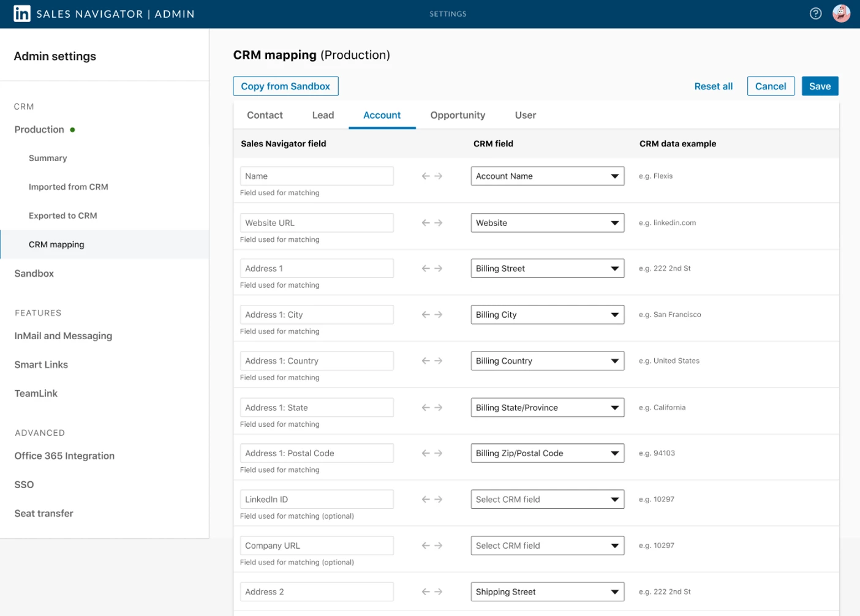Click the sync arrows for LinkedIn ID
860x616 pixels.
coord(432,500)
